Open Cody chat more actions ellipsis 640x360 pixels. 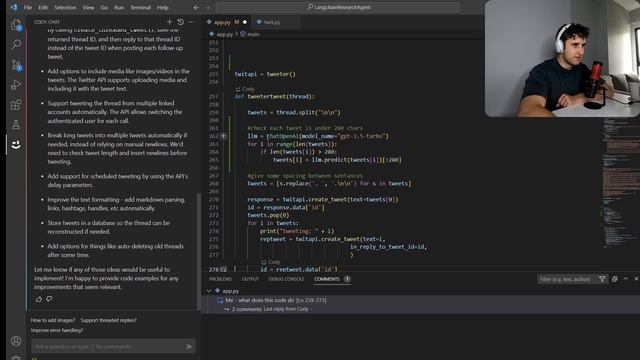(191, 22)
